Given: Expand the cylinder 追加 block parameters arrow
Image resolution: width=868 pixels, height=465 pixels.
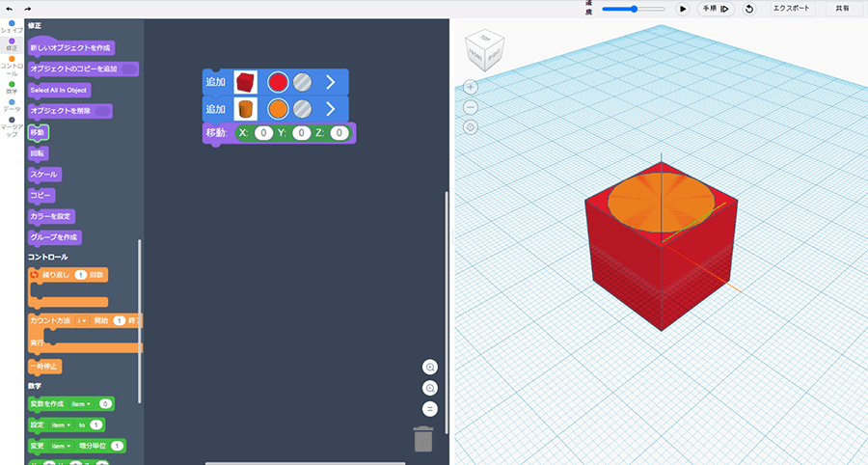Looking at the screenshot, I should click(331, 109).
